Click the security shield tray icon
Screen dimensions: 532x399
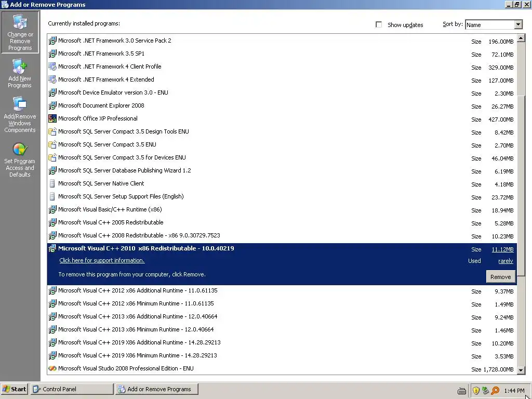476,391
